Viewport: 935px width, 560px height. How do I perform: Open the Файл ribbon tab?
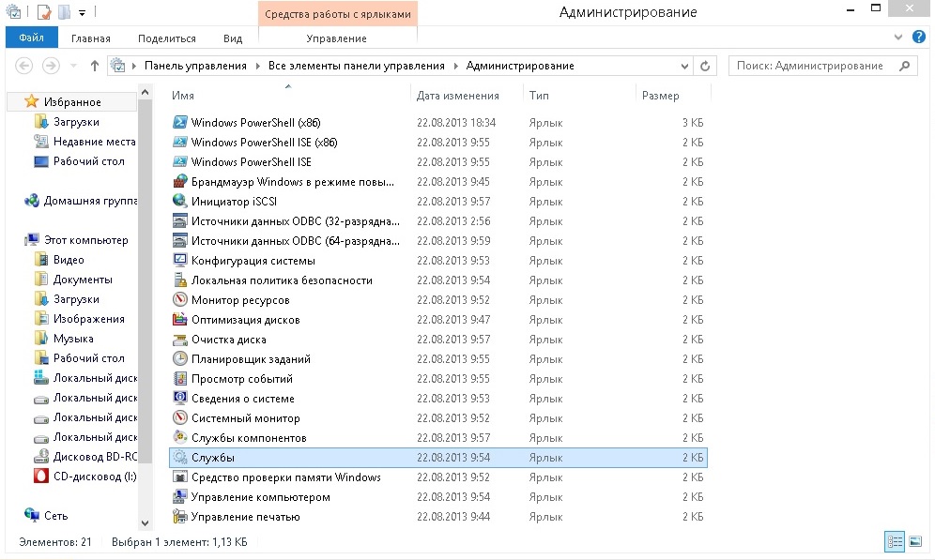[x=32, y=38]
